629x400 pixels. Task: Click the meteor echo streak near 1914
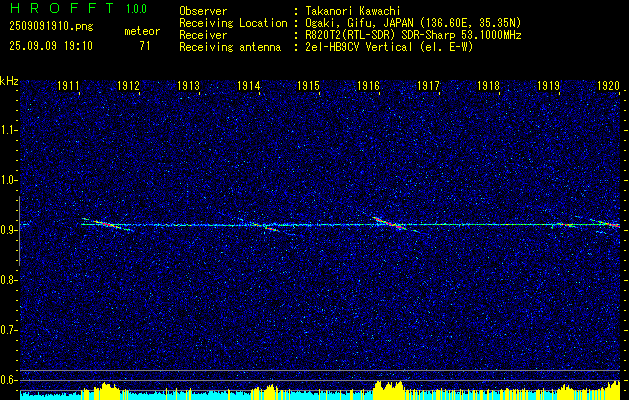click(268, 227)
